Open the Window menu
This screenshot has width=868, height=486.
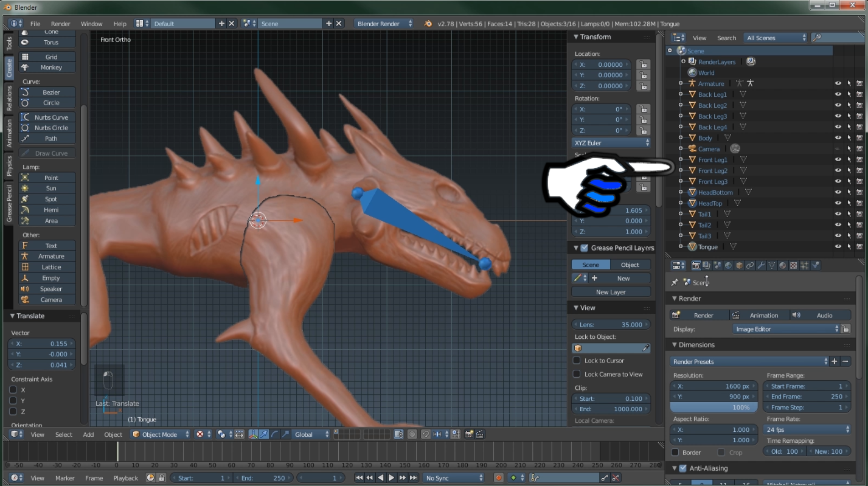coord(92,24)
